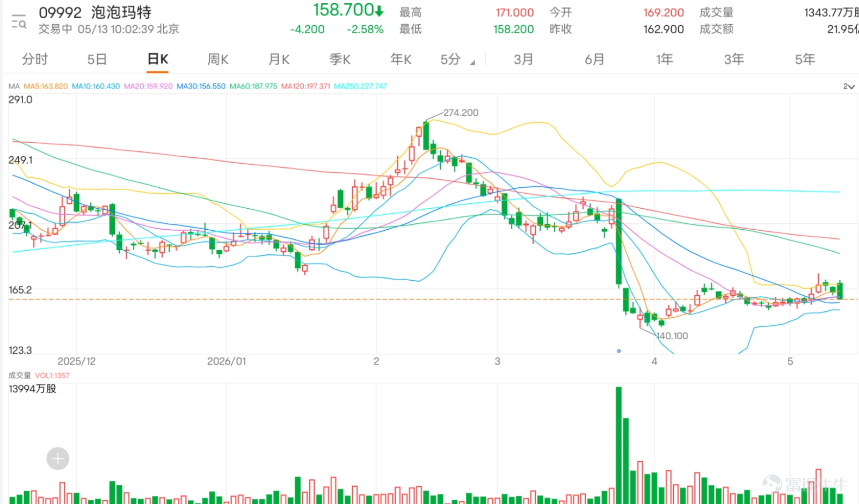
Task: Switch to the 年K yearly tab
Action: pyautogui.click(x=401, y=59)
